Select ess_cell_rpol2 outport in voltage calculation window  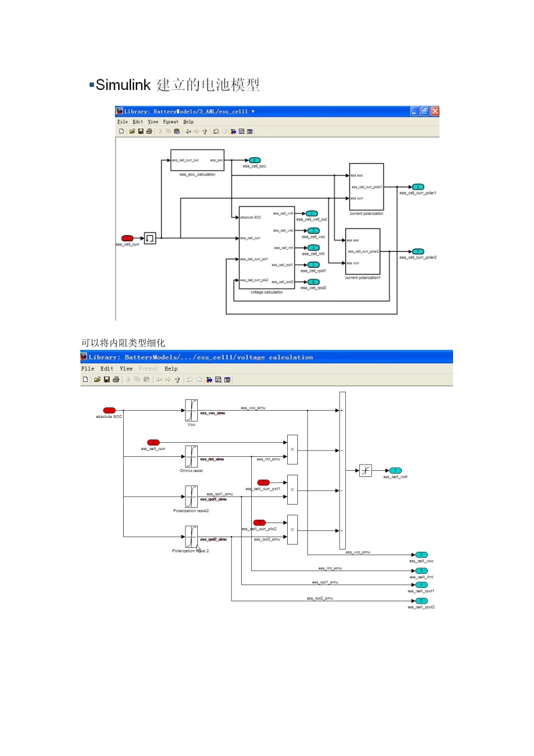[x=422, y=601]
